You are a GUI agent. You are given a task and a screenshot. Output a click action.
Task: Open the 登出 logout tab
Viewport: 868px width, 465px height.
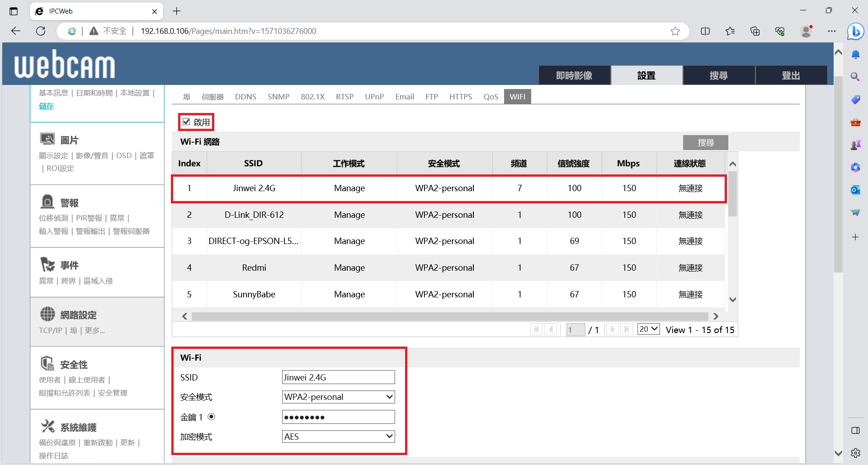(791, 75)
